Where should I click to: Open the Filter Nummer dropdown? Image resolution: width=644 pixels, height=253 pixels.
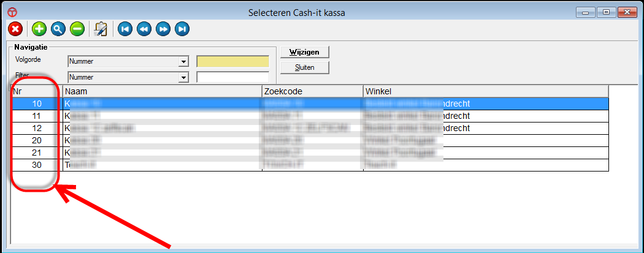pyautogui.click(x=128, y=77)
